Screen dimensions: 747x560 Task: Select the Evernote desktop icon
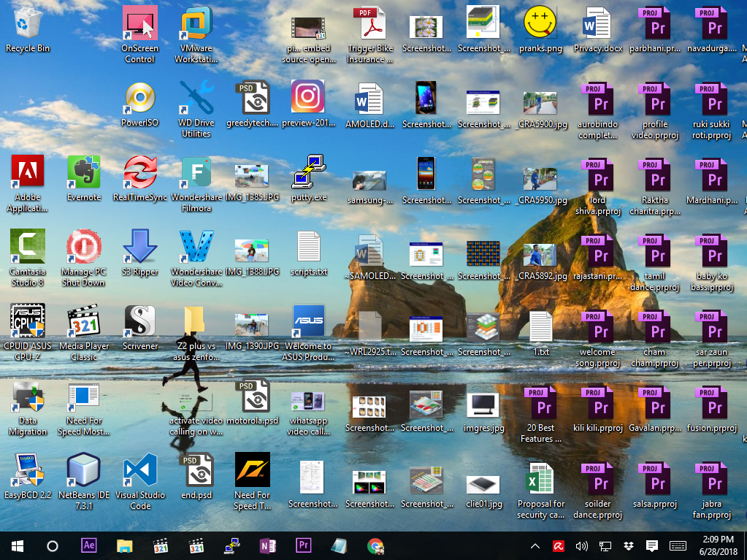click(x=84, y=169)
